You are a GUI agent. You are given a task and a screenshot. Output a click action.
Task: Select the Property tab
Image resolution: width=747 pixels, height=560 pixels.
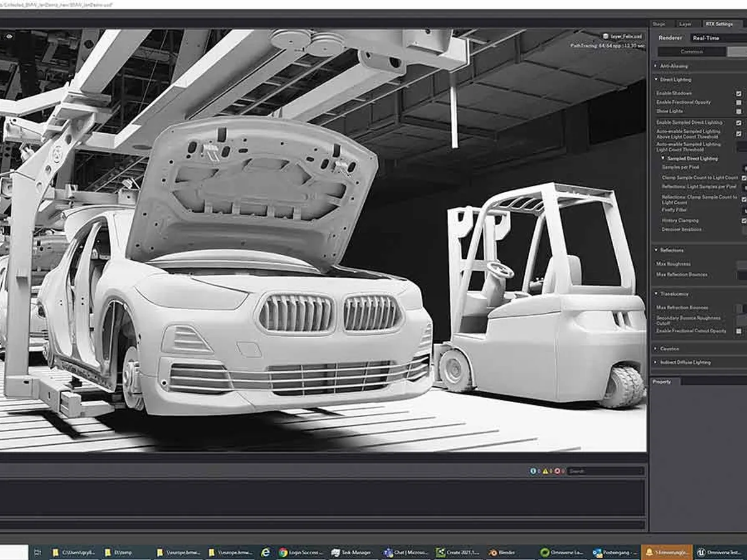pos(662,381)
